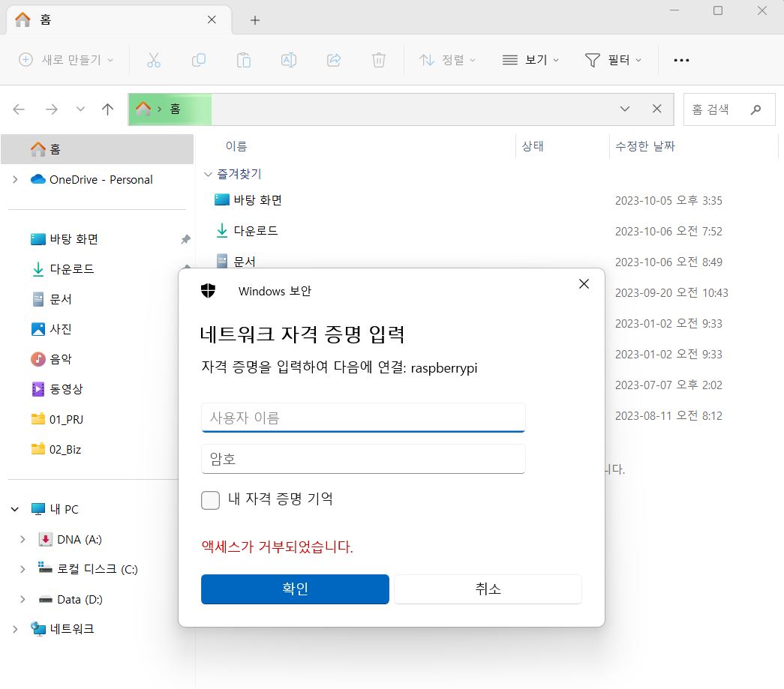Select Data (D:) drive
The width and height of the screenshot is (784, 689).
(x=80, y=599)
